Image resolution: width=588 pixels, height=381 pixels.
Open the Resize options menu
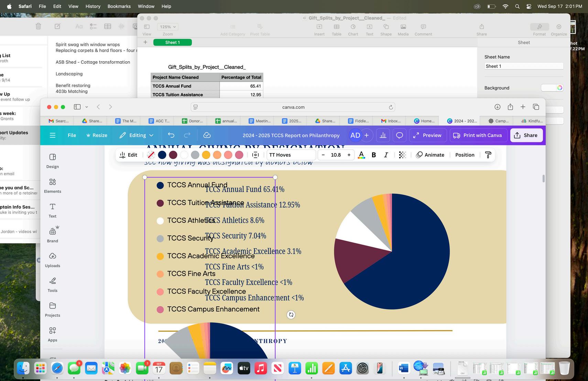[97, 135]
